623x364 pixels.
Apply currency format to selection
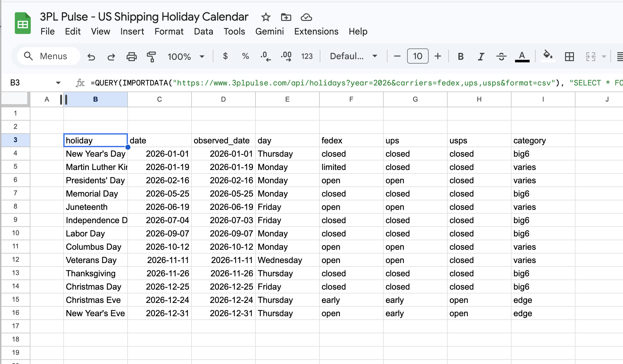[x=225, y=56]
